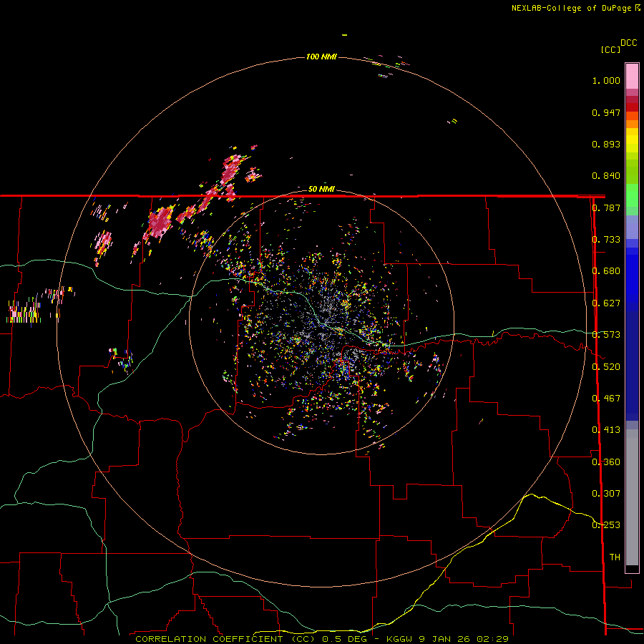644x644 pixels.
Task: Click the 100 NMI range ring label
Action: click(x=321, y=57)
